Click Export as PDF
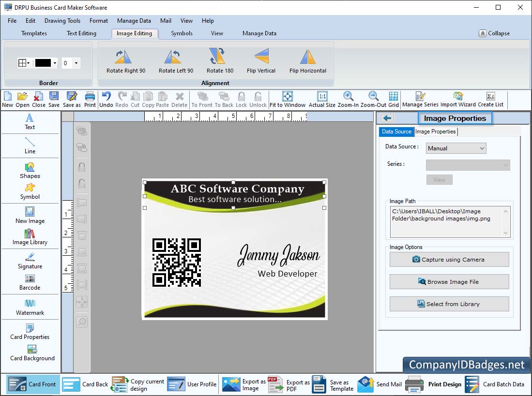This screenshot has height=396, width=532. point(289,384)
